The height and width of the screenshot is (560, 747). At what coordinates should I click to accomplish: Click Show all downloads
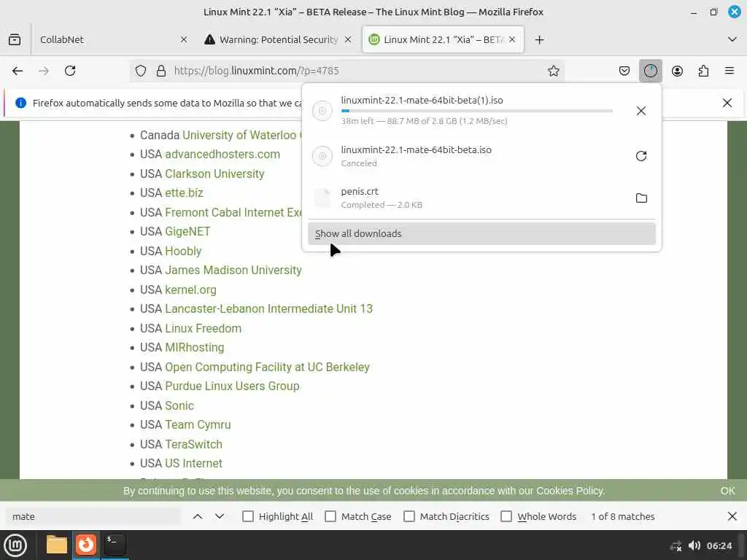(x=481, y=233)
